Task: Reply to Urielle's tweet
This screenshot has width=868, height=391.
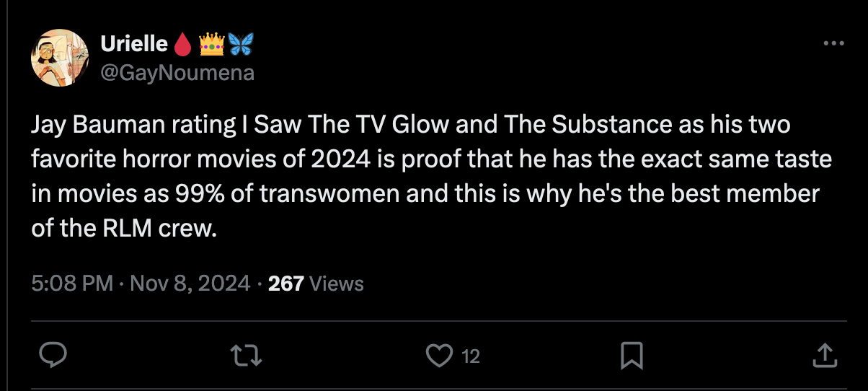Action: 52,355
